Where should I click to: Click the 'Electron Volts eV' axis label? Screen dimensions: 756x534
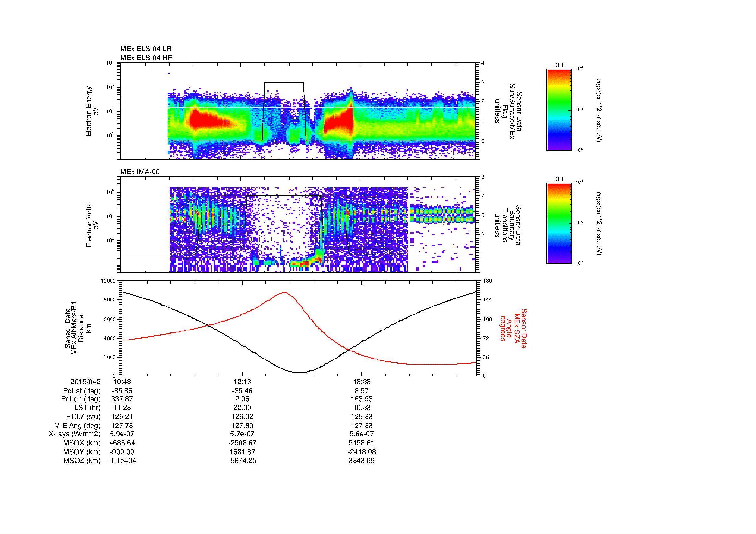(x=92, y=225)
